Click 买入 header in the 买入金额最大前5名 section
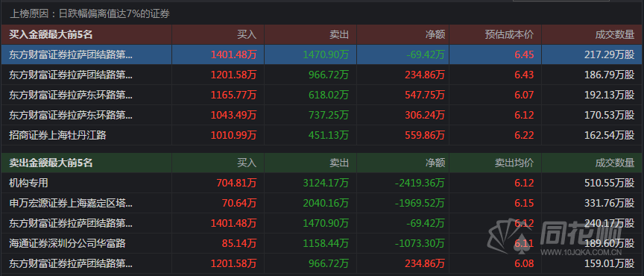The width and height of the screenshot is (644, 276). click(247, 35)
